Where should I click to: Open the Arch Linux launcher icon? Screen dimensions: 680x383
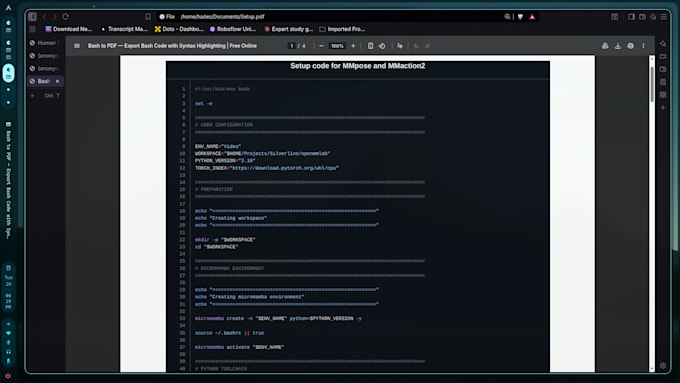[8, 7]
